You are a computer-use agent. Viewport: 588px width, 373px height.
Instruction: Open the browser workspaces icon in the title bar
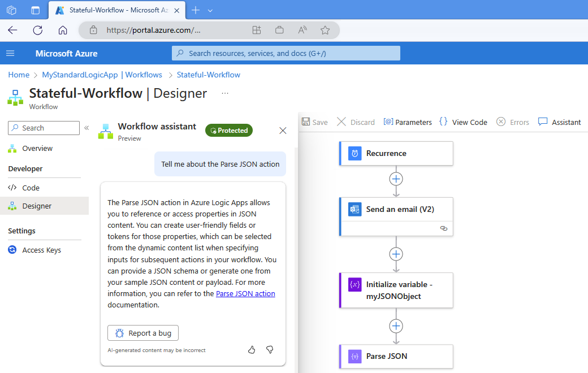click(x=12, y=10)
